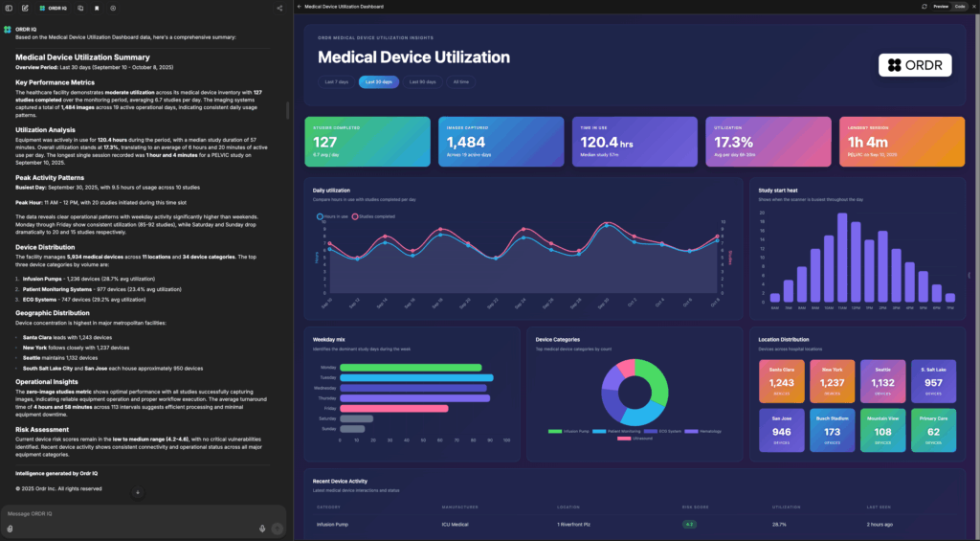Select the Last 7 days range
Viewport: 980px width, 541px height.
click(336, 82)
